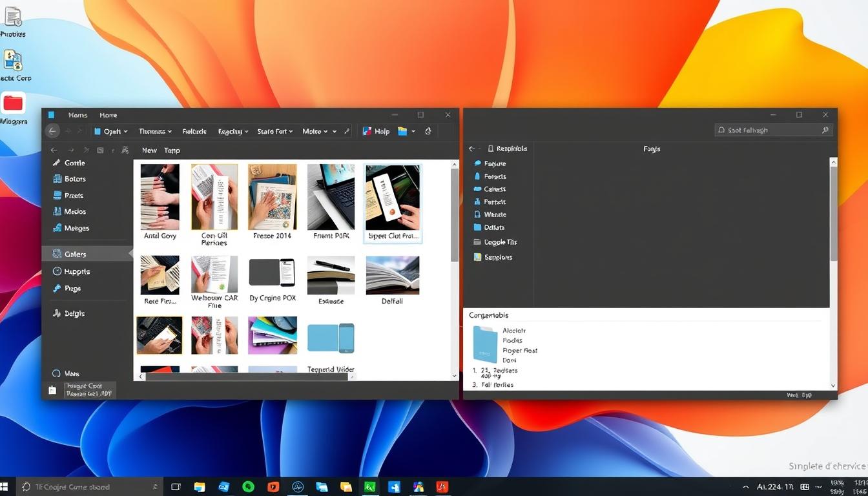
Task: Click the square view icon in the secondary nav row
Action: [100, 150]
